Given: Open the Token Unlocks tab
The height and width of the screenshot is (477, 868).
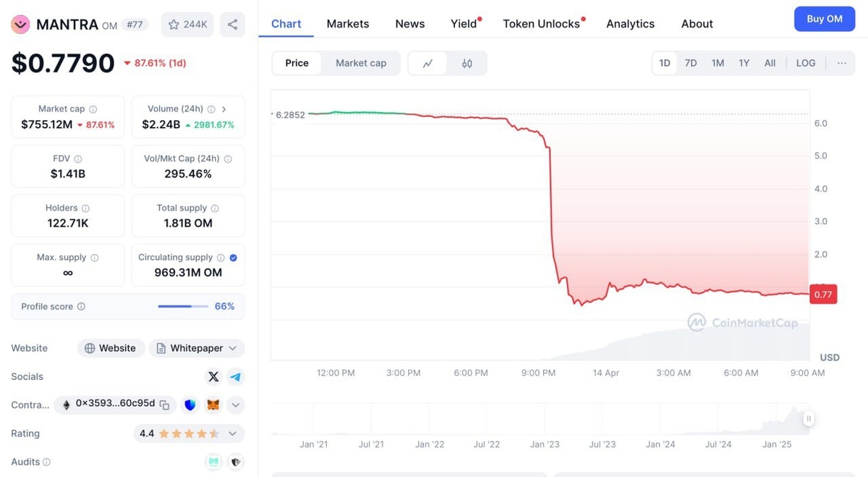Looking at the screenshot, I should tap(542, 24).
